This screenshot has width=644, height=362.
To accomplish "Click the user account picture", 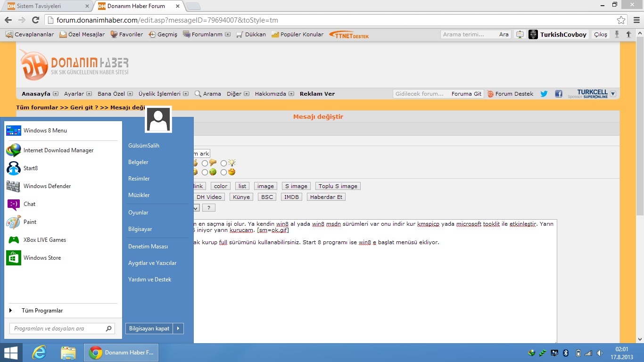I will coord(158,119).
